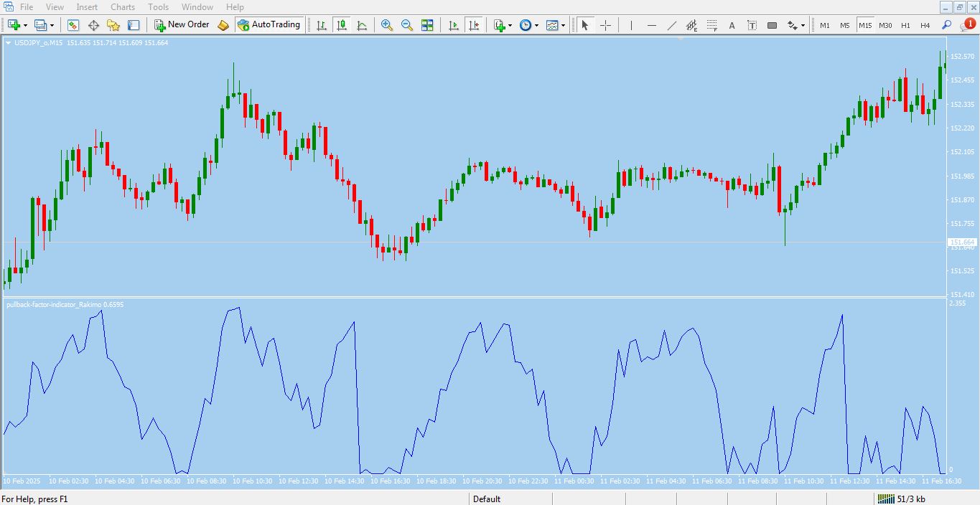The height and width of the screenshot is (505, 980).
Task: Click the New Order button
Action: pos(182,25)
